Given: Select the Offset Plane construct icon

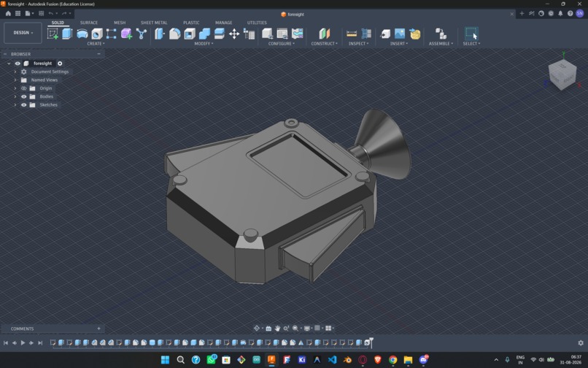Looking at the screenshot, I should [325, 34].
